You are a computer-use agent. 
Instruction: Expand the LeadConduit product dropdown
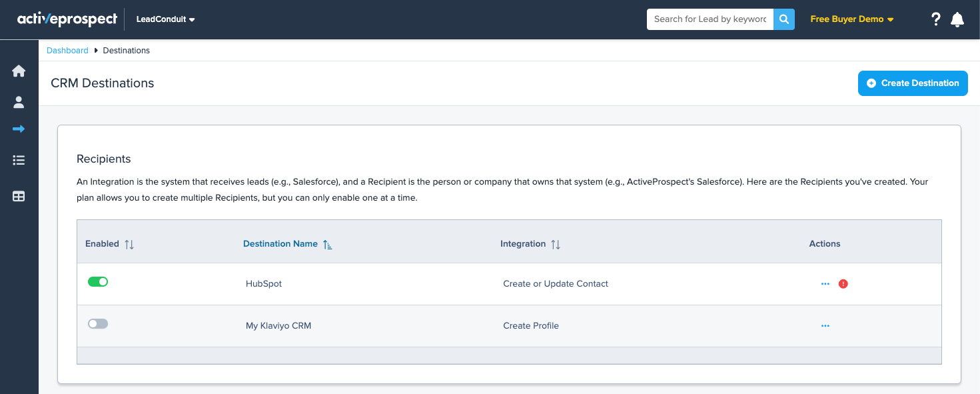click(x=165, y=19)
